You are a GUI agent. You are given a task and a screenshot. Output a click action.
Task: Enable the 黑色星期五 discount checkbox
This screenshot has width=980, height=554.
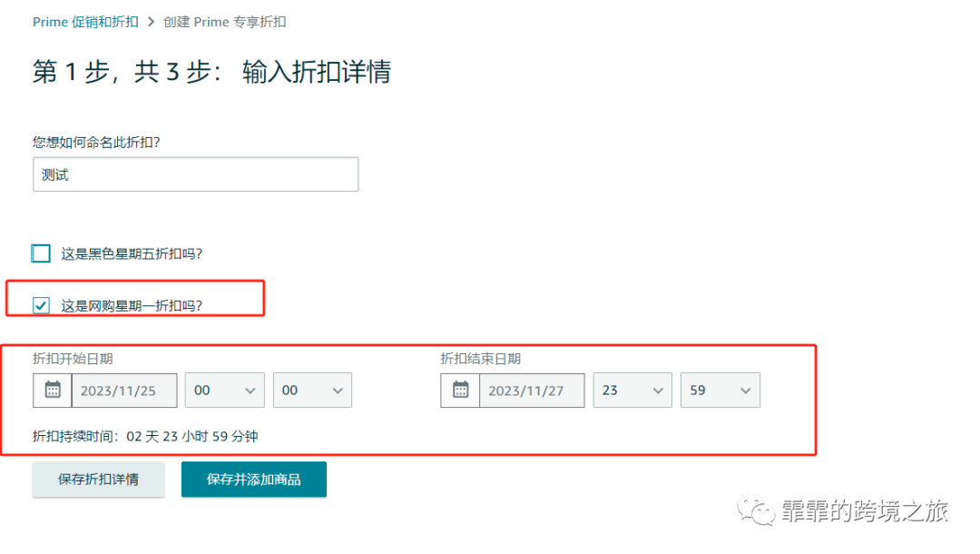point(40,252)
